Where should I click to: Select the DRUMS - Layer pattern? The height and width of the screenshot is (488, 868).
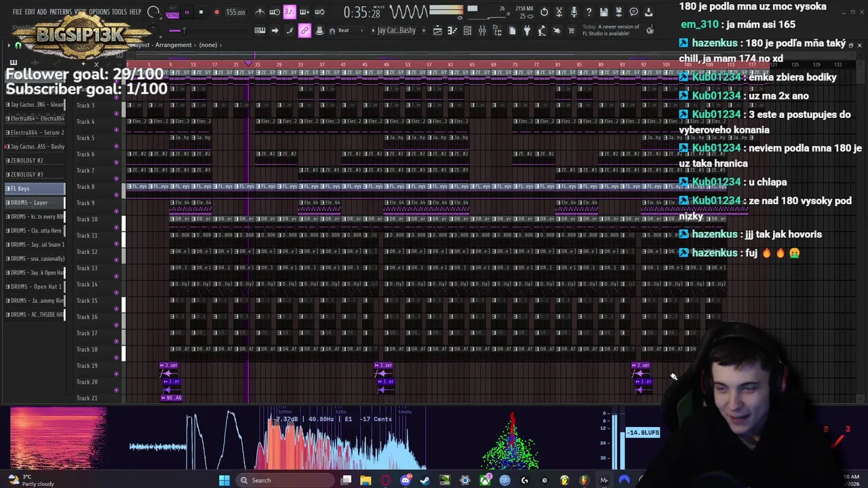click(x=35, y=203)
